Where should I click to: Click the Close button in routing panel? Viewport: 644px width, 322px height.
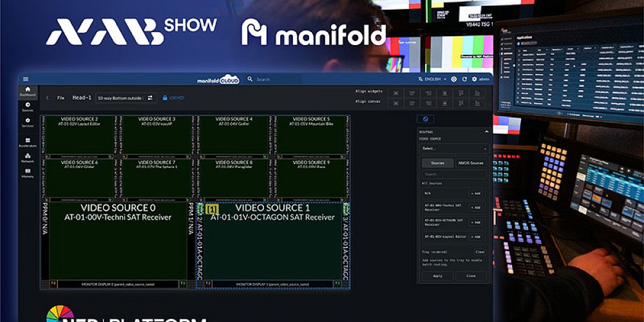471,276
